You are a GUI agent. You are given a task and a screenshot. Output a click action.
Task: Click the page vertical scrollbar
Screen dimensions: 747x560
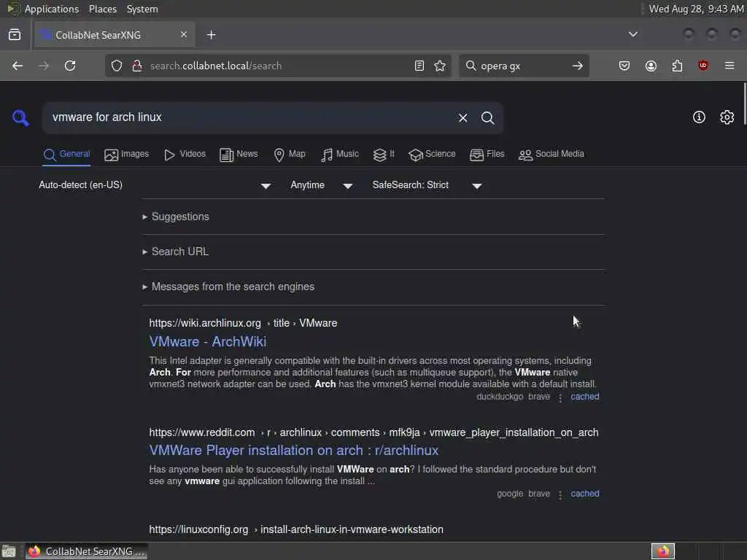pyautogui.click(x=744, y=104)
